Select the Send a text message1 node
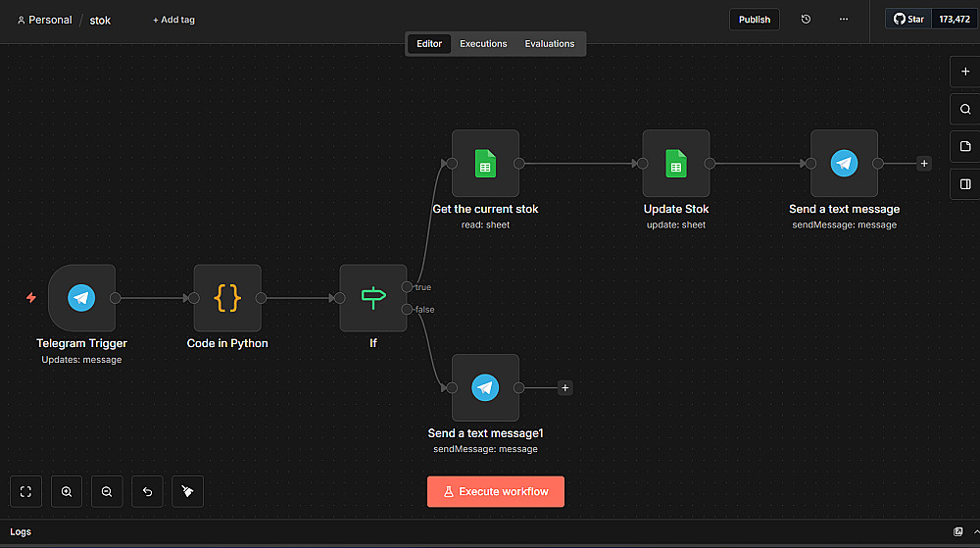980x548 pixels. [485, 388]
